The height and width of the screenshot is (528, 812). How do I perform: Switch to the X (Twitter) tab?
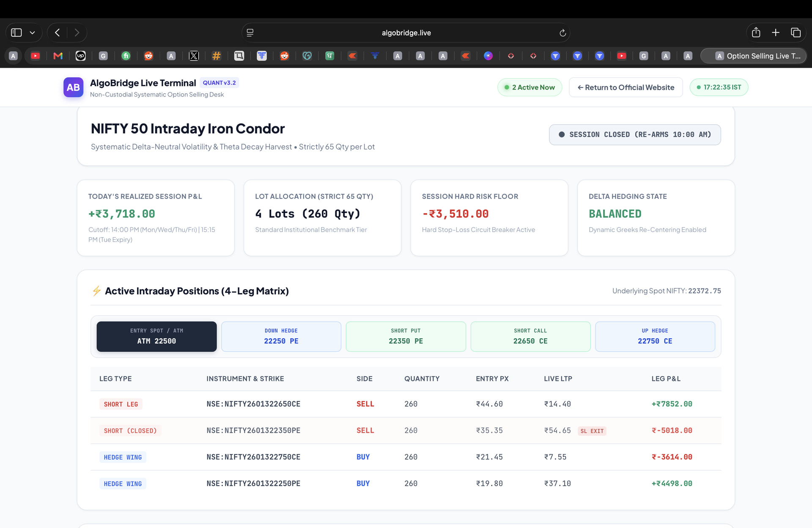tap(194, 56)
